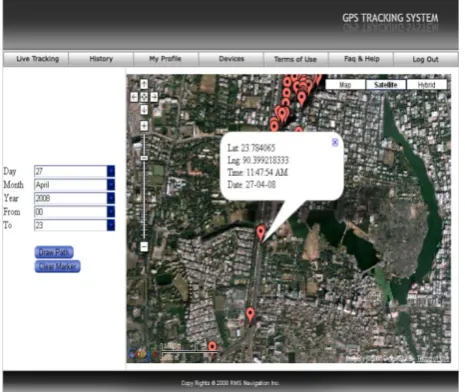Switch to Satellite view

386,85
